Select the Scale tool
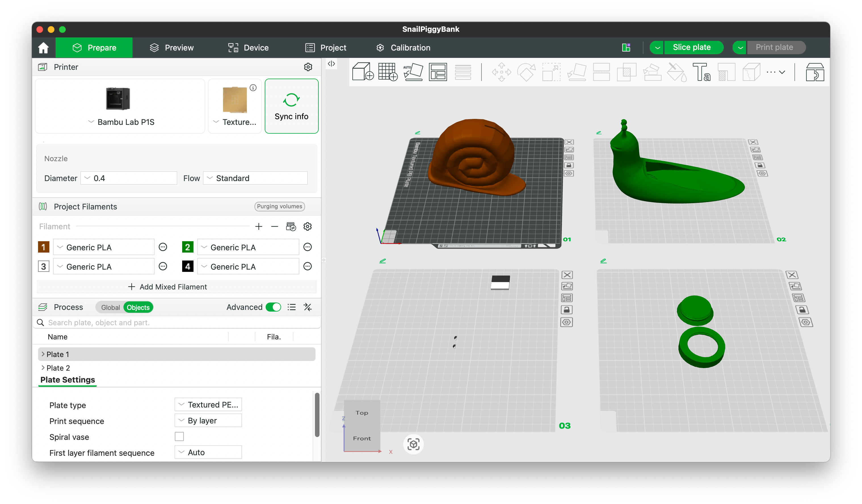 [x=551, y=72]
